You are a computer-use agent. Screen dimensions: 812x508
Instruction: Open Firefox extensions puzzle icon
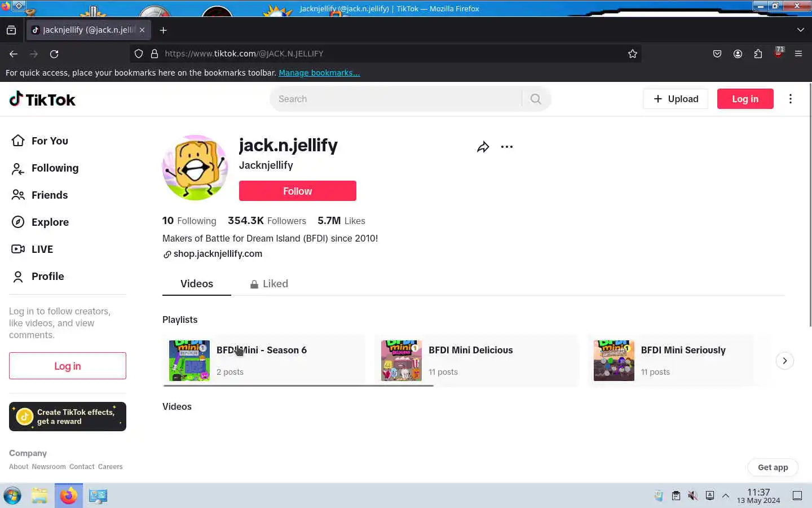point(758,54)
